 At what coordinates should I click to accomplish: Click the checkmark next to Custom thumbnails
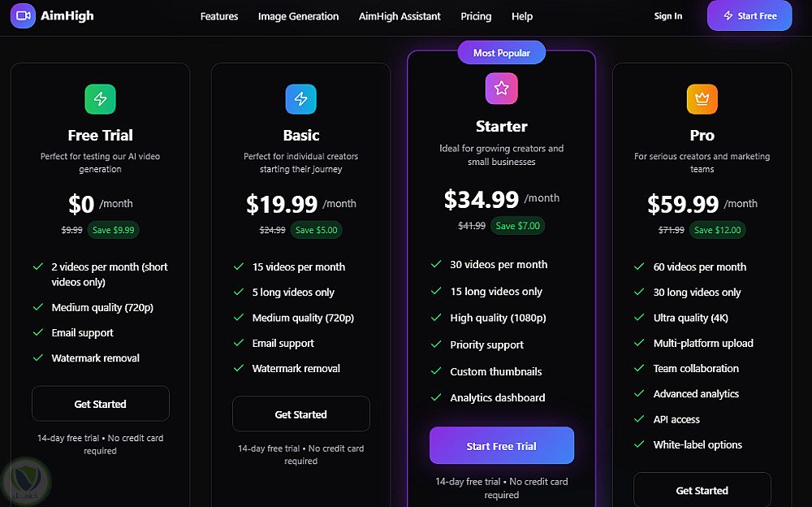(436, 371)
